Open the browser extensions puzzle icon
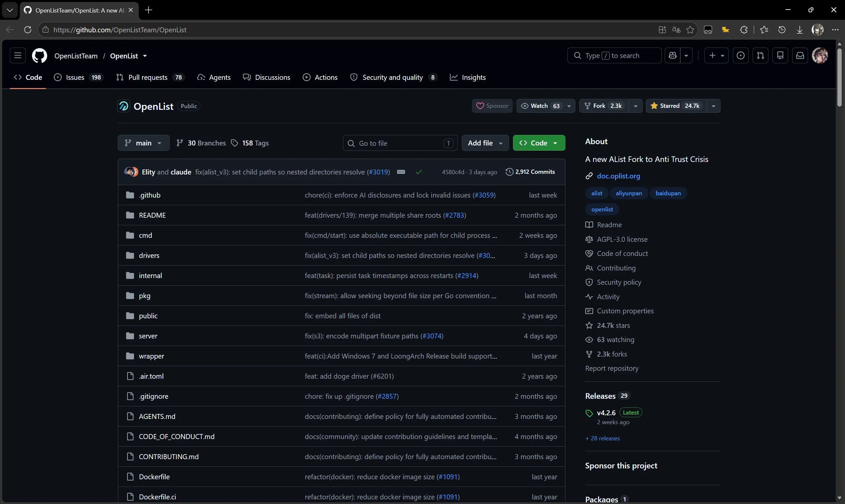The image size is (845, 504). [x=743, y=30]
